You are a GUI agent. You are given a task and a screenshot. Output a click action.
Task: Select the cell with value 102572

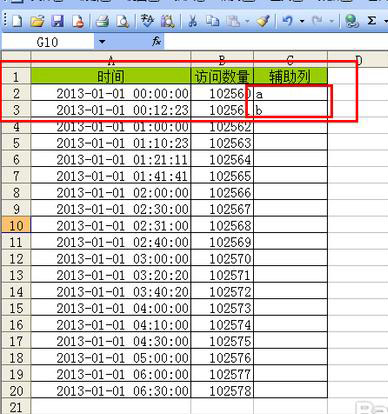[x=222, y=292]
